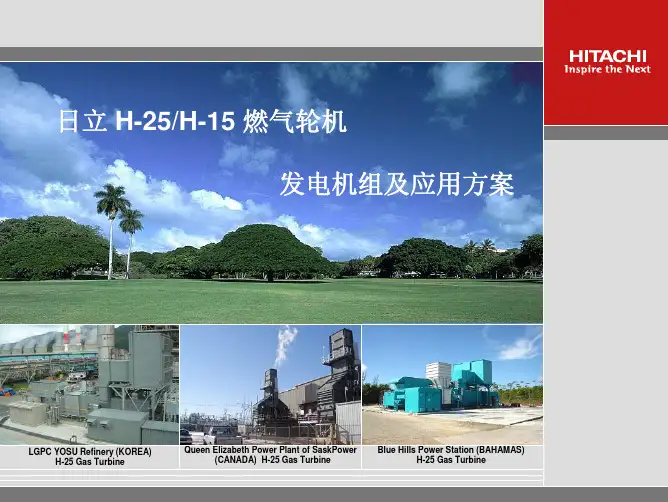This screenshot has height=502, width=668.
Task: Click the 'Inspire the Next' tagline
Action: click(607, 69)
